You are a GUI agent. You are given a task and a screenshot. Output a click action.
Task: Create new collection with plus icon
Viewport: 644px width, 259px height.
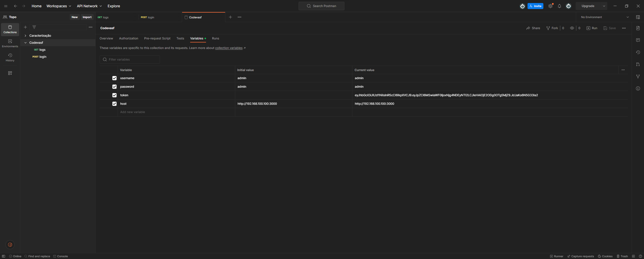pyautogui.click(x=25, y=27)
